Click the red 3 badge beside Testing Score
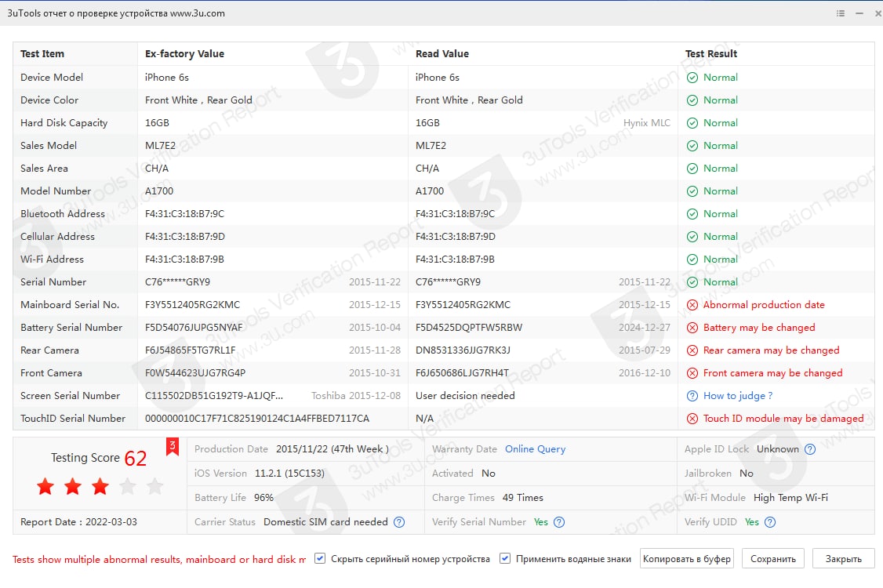The height and width of the screenshot is (588, 883). pyautogui.click(x=173, y=446)
